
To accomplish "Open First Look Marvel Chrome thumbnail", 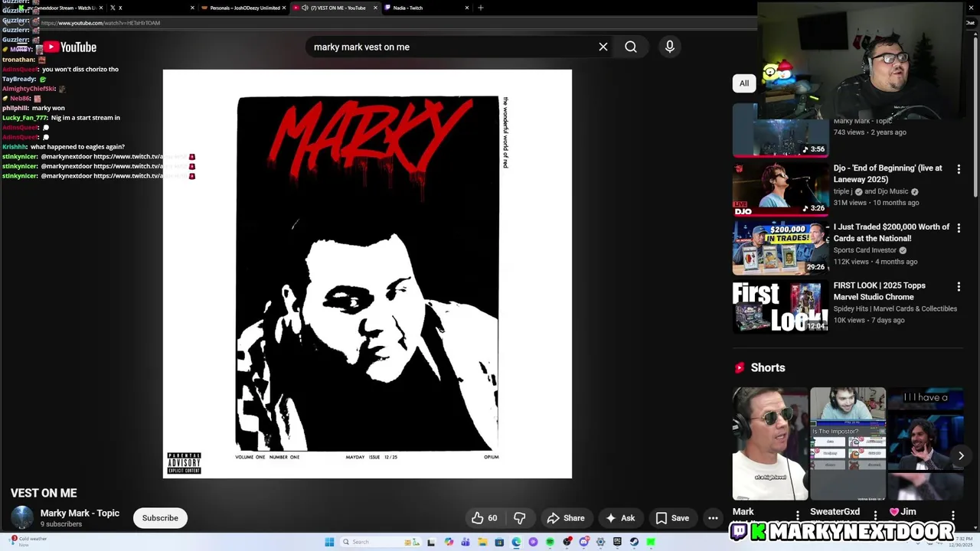I will 780,307.
